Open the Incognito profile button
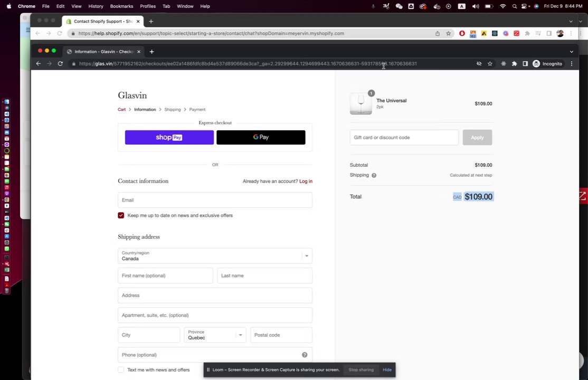 [547, 64]
